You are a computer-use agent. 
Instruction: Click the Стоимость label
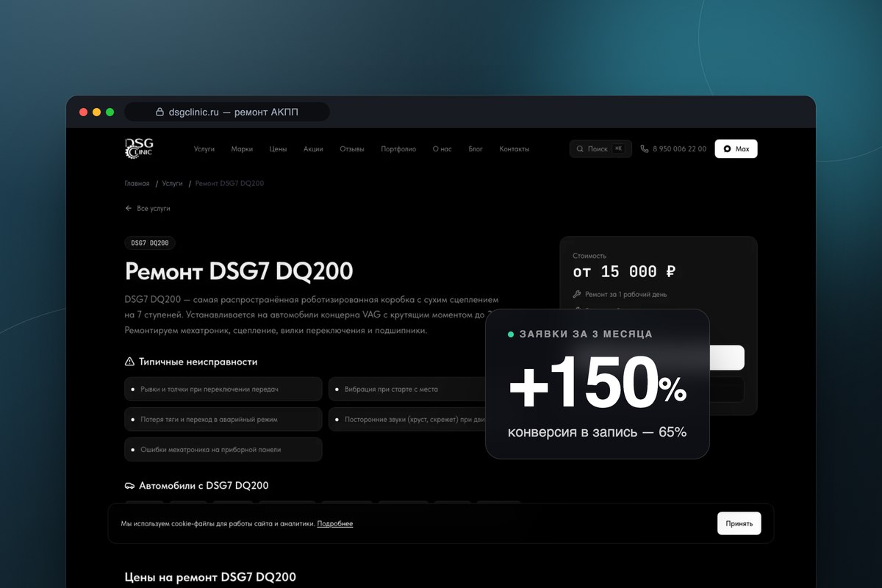point(589,256)
